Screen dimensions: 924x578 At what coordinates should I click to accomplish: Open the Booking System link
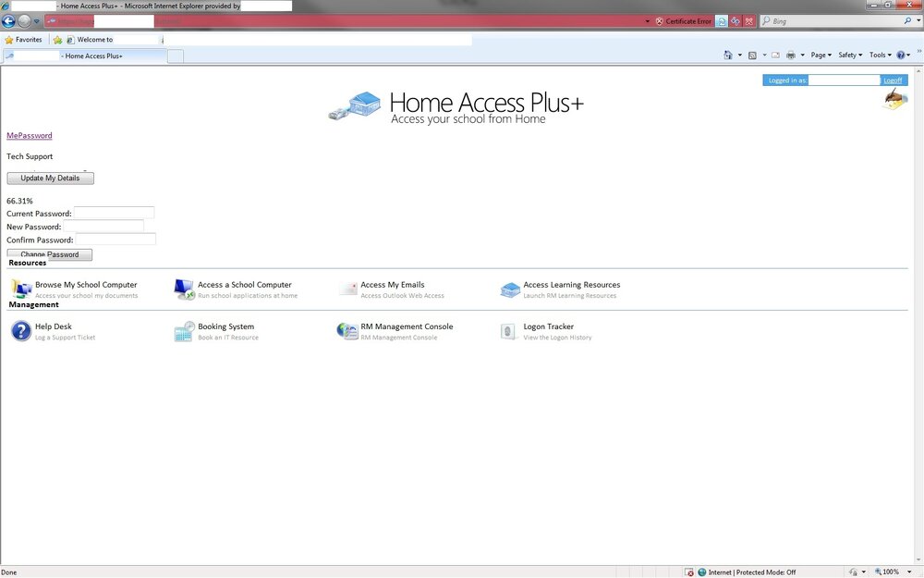(225, 326)
